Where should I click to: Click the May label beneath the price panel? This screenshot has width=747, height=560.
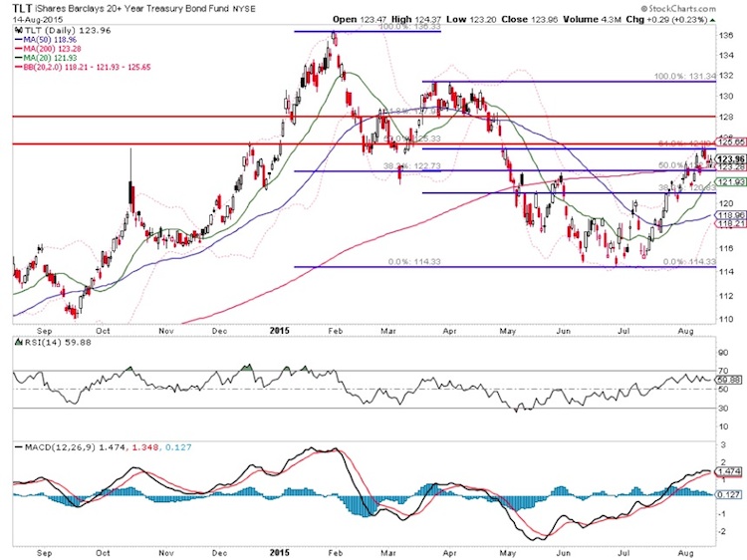(508, 331)
